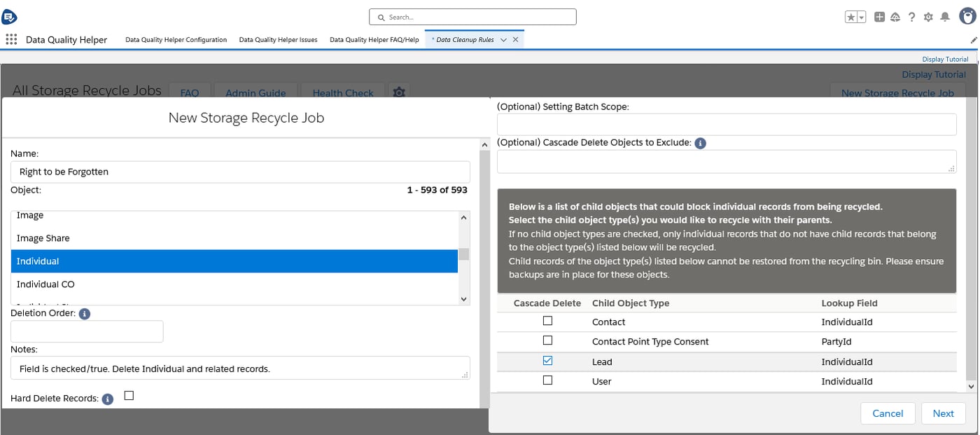Click the info icon beside Hard Delete Records
Image resolution: width=980 pixels, height=435 pixels.
[x=107, y=399]
